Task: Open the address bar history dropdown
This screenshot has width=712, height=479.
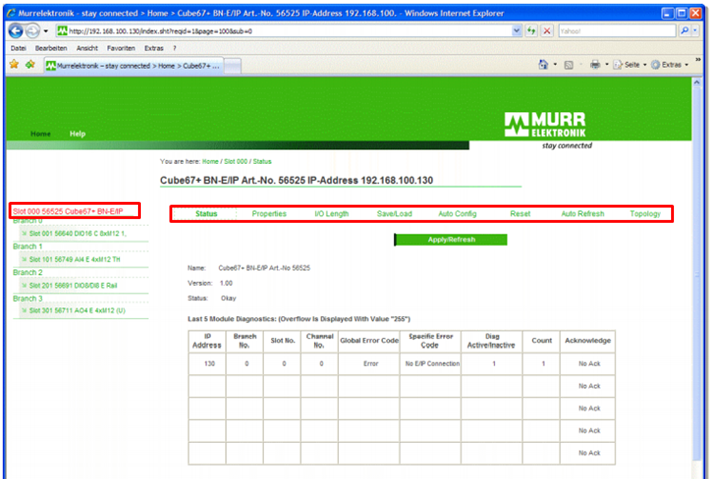Action: coord(517,31)
